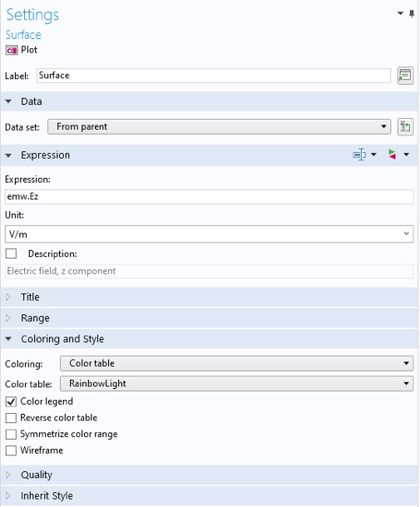
Task: Toggle the Wireframe checkbox
Action: pos(11,450)
